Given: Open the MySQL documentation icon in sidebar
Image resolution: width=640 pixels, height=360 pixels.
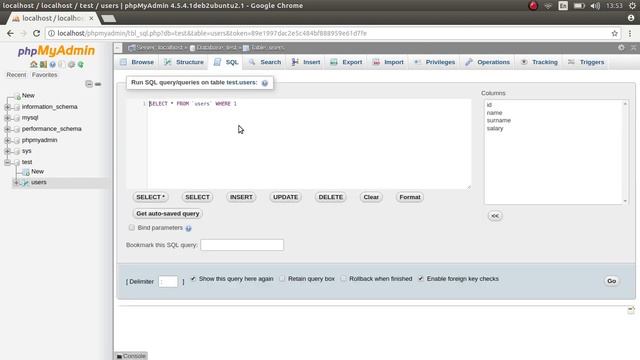Looking at the screenshot, I should coord(62,64).
